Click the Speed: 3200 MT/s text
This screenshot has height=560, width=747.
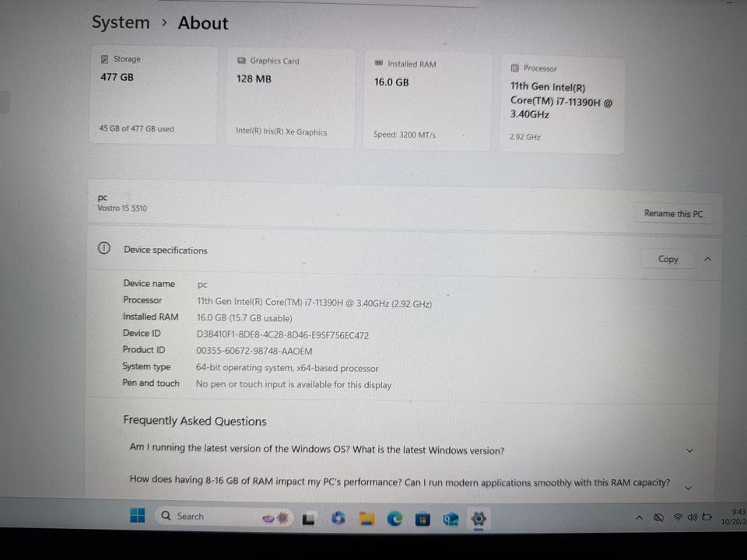tap(405, 135)
